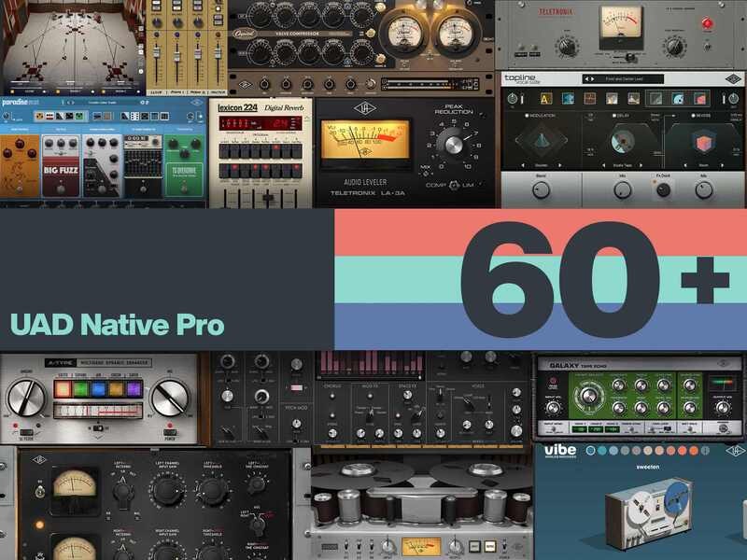Select next Modulation type arrow in Topline
This screenshot has height=560, width=747.
tap(559, 165)
